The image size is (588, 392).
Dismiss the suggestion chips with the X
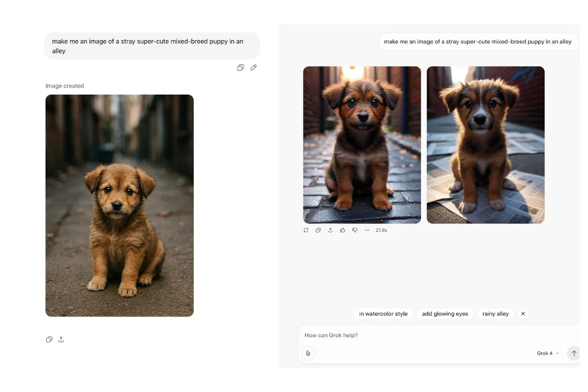point(523,314)
